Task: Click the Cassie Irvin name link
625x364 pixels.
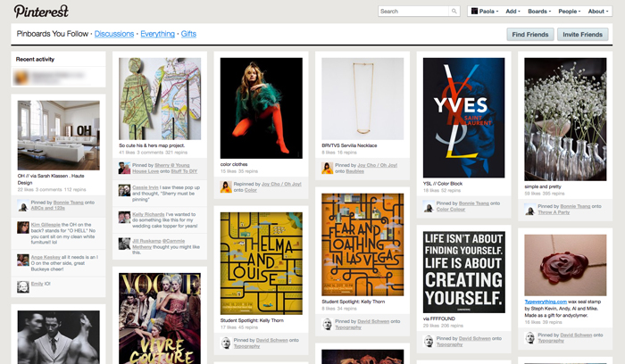Action: [x=146, y=187]
